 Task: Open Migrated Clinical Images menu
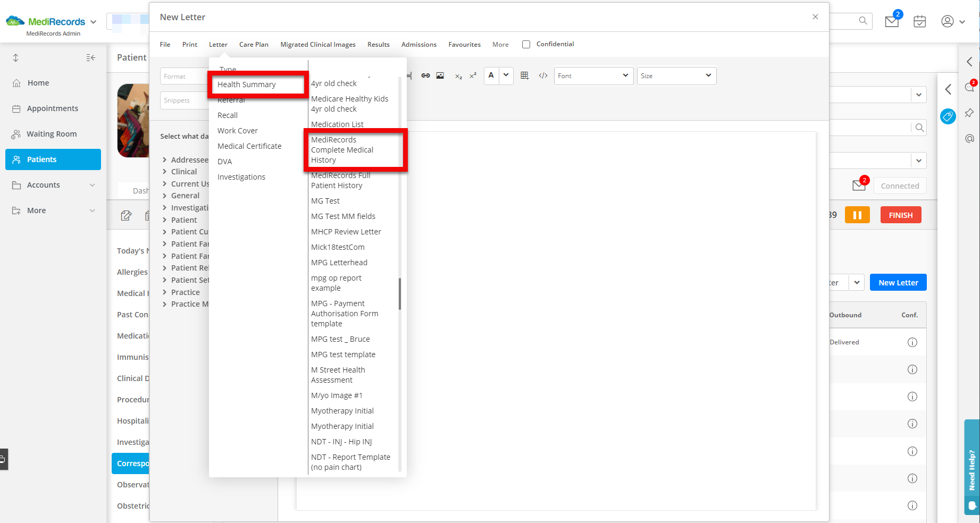[318, 45]
